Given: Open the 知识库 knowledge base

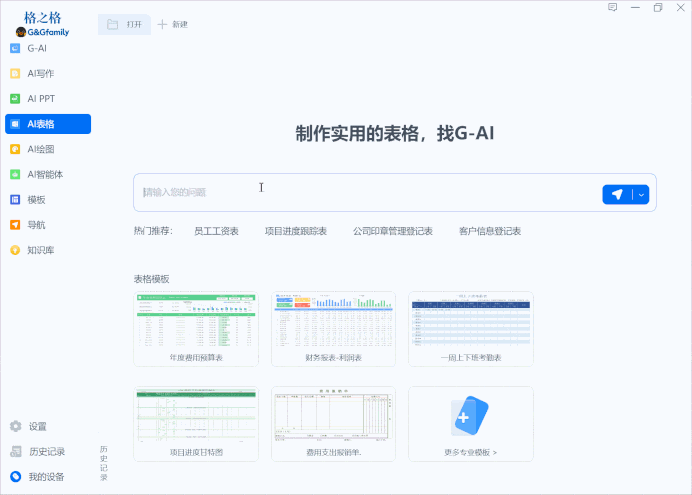Looking at the screenshot, I should click(x=15, y=250).
